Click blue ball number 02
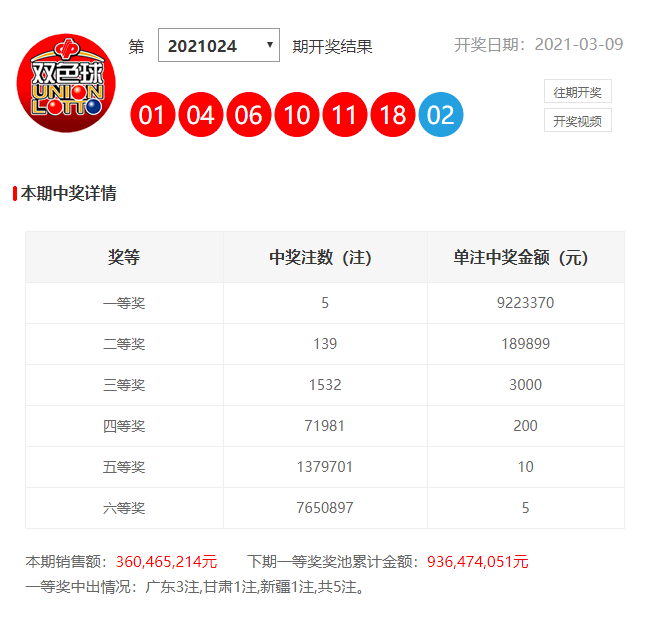 (x=441, y=115)
